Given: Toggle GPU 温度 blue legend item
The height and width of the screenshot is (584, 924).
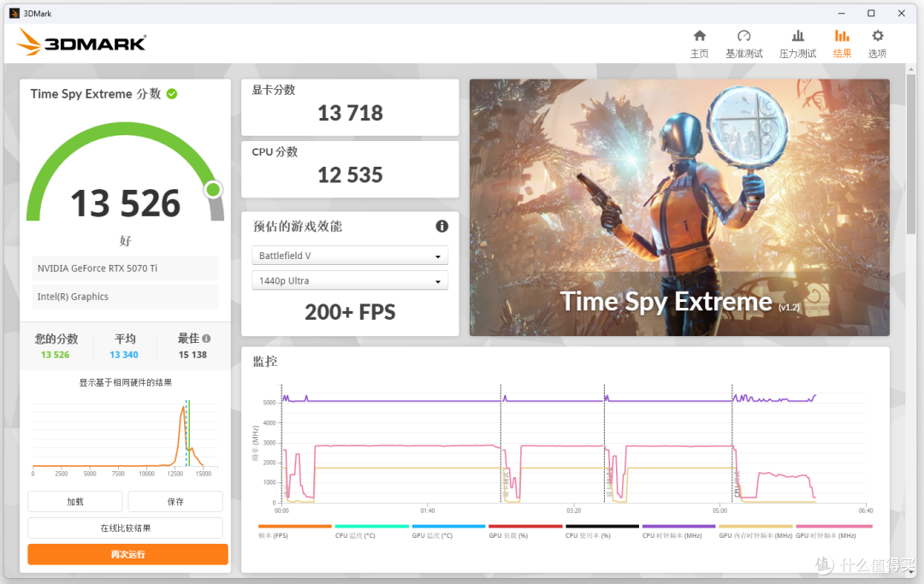Looking at the screenshot, I should 448,532.
